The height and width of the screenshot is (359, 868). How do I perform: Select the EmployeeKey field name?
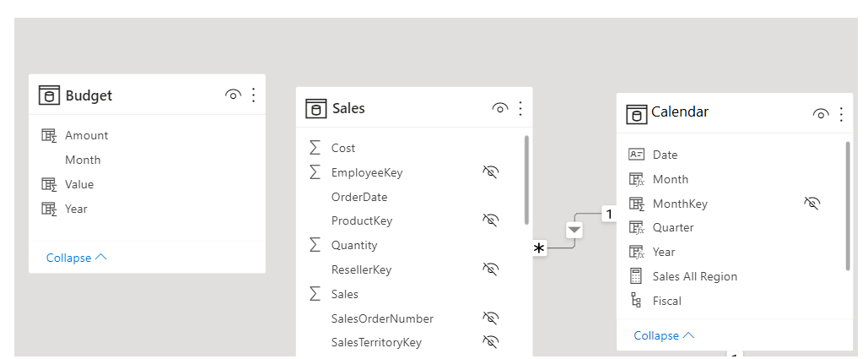click(367, 172)
